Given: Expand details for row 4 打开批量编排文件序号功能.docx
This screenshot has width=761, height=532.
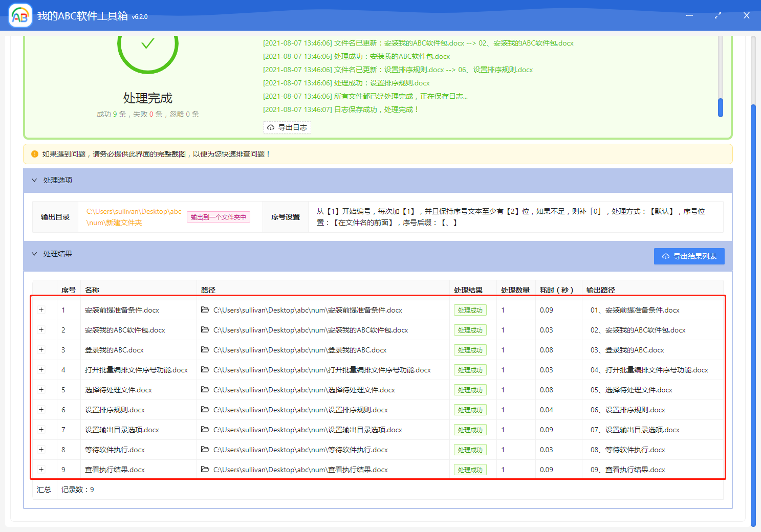Looking at the screenshot, I should [41, 370].
